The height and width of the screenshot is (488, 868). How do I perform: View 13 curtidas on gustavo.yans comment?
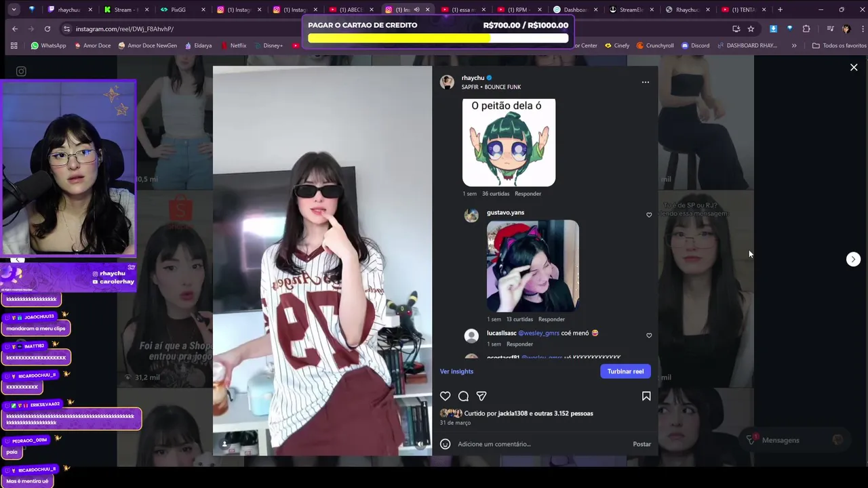519,319
